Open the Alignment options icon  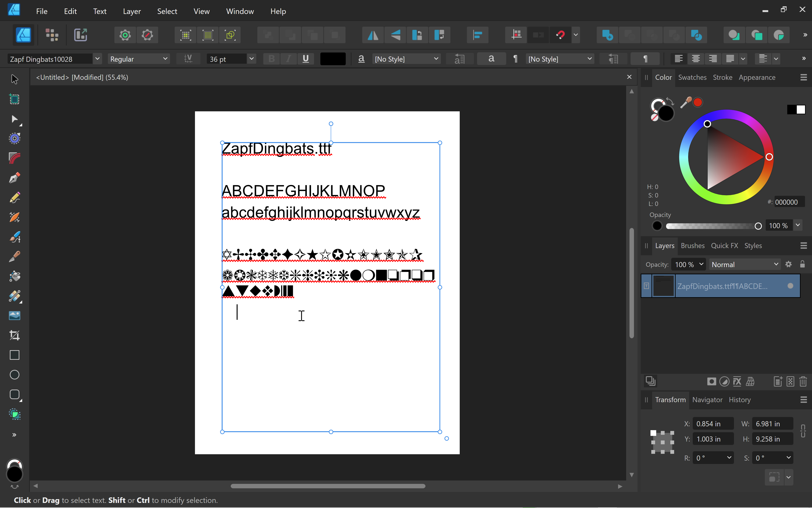coord(477,35)
